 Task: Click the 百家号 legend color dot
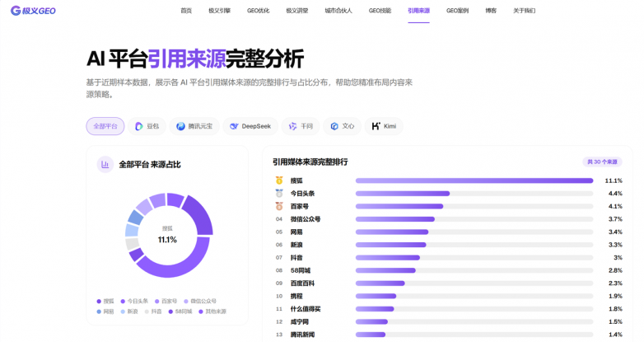coord(157,302)
